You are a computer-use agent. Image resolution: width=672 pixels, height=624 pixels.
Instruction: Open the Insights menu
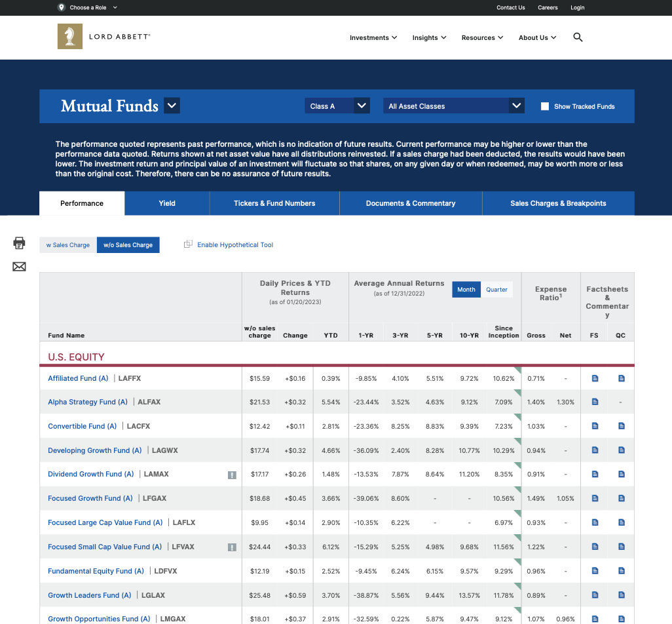430,38
